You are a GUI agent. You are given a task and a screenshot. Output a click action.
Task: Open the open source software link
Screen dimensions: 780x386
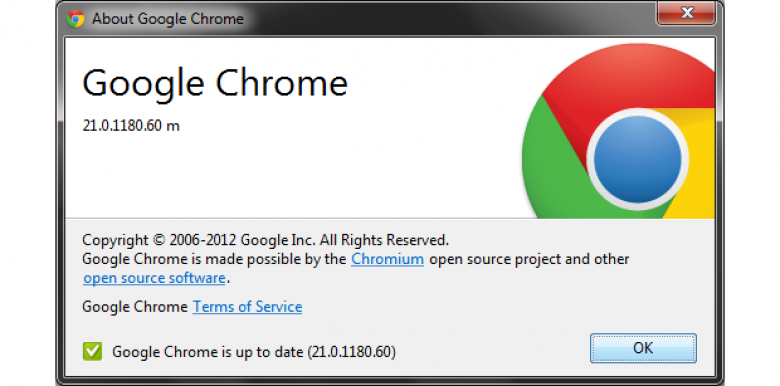(154, 278)
